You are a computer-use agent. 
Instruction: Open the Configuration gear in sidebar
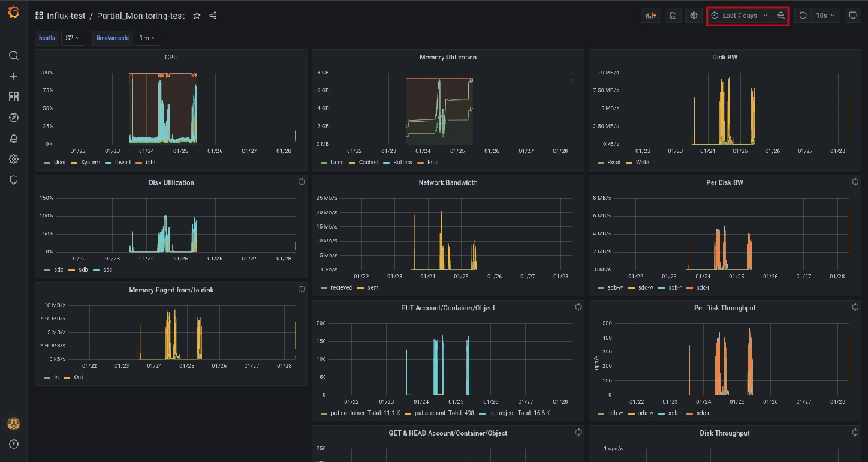pyautogui.click(x=14, y=159)
